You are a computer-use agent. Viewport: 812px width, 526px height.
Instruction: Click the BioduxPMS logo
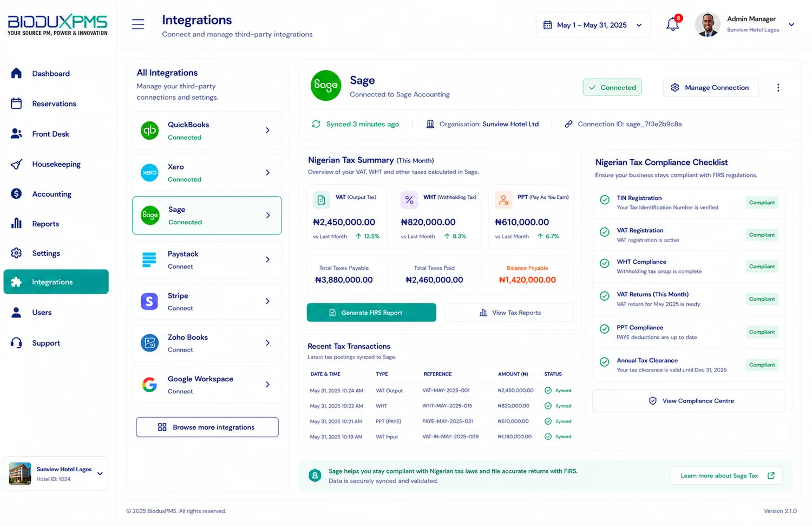click(57, 25)
